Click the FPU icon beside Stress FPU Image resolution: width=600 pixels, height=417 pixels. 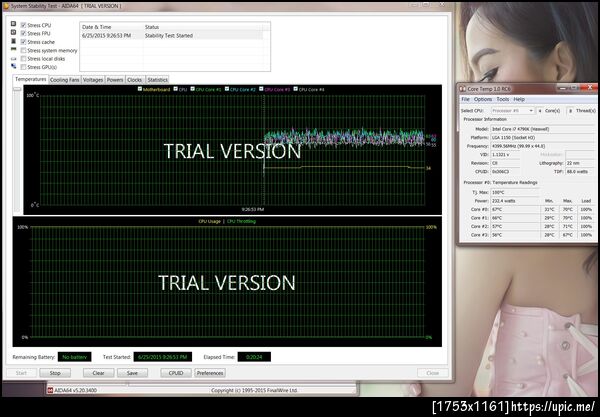pos(13,33)
